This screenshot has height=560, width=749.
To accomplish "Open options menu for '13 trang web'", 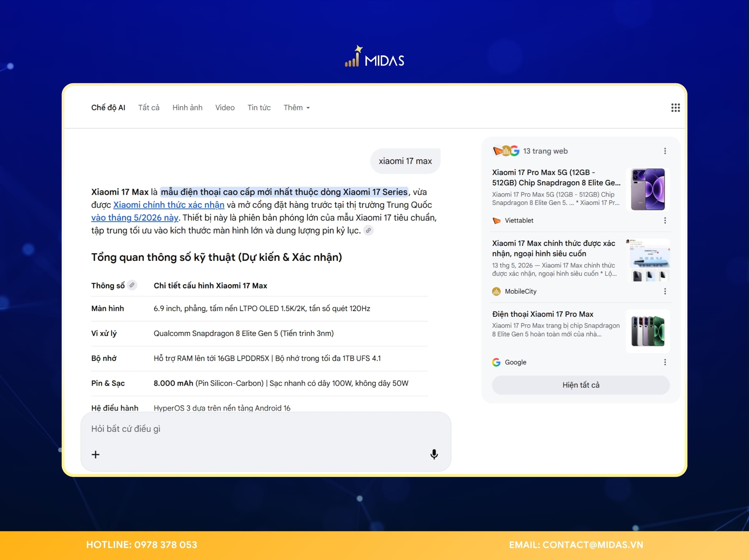I will pos(665,151).
